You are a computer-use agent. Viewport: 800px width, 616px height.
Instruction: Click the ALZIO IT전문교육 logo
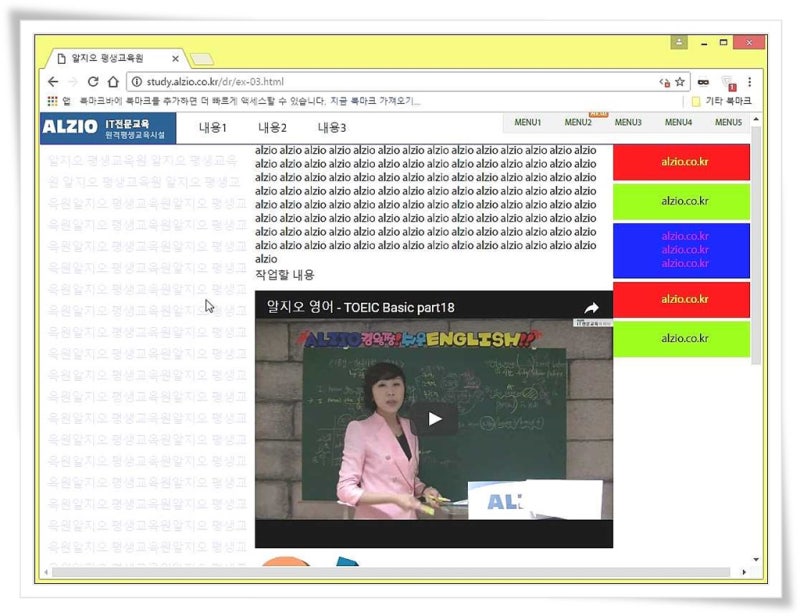click(x=108, y=128)
